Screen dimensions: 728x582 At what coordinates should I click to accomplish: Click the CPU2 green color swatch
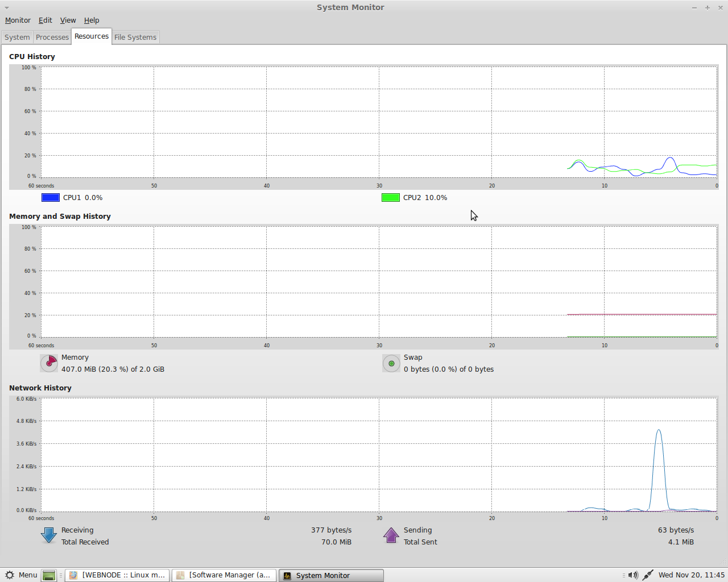tap(391, 198)
